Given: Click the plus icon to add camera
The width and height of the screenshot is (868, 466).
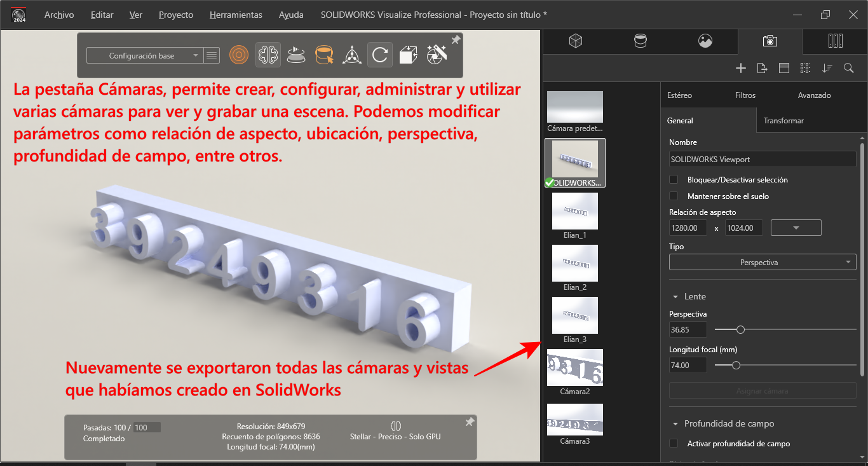Looking at the screenshot, I should (x=740, y=68).
